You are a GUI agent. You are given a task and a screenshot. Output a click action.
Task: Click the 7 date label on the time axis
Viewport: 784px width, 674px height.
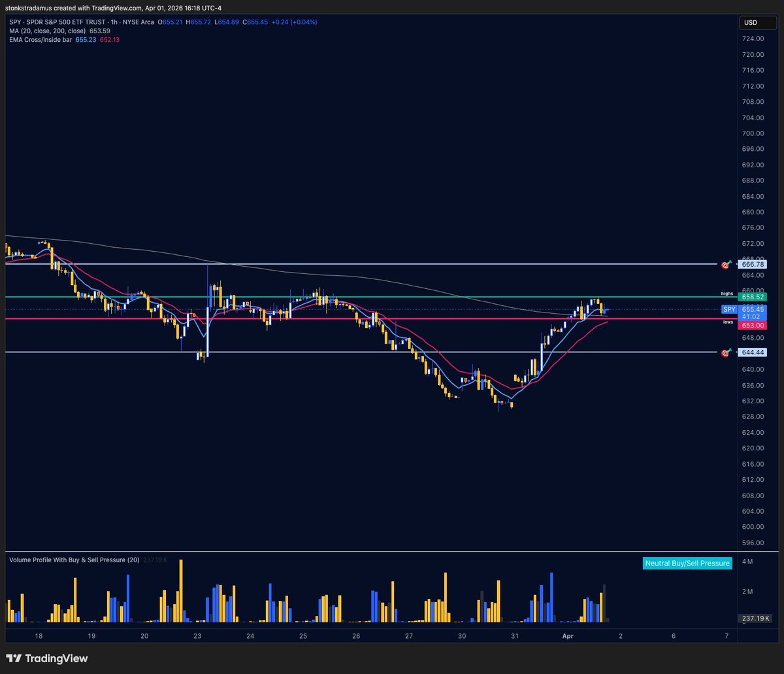point(726,635)
